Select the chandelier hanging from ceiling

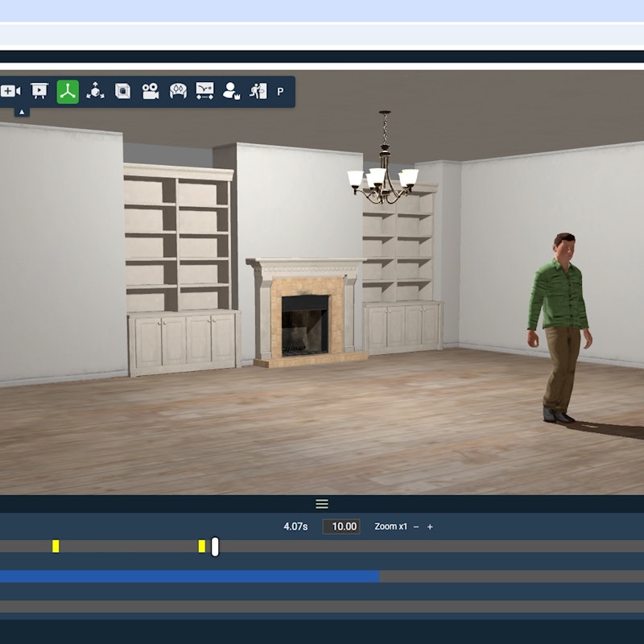[x=383, y=158]
